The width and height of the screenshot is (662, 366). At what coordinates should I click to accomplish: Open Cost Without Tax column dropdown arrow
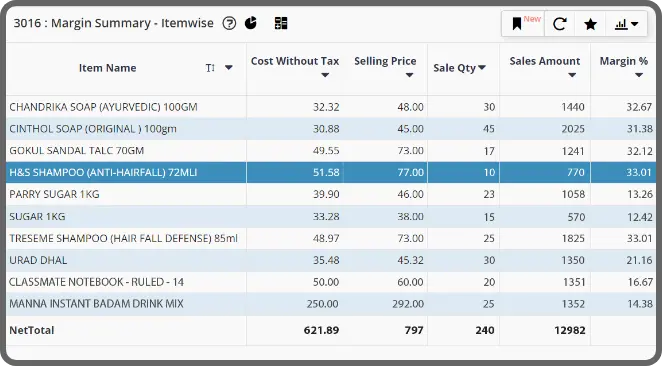325,75
